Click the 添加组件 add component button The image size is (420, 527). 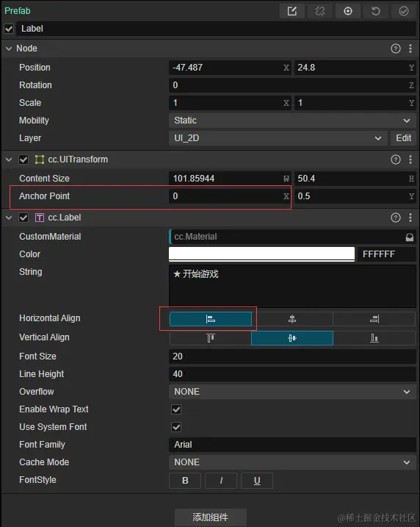(211, 517)
